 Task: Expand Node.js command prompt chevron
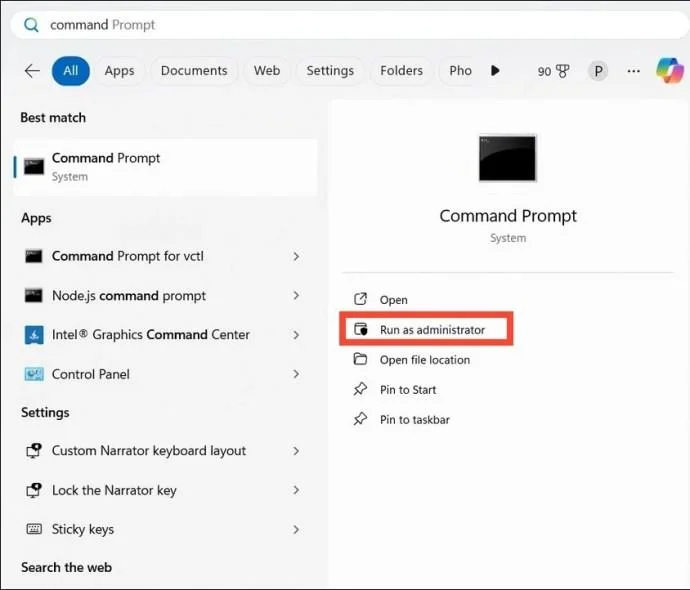pyautogui.click(x=296, y=296)
